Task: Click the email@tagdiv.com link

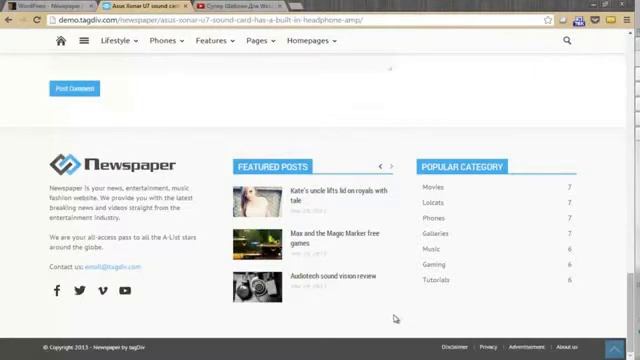Action: point(113,267)
